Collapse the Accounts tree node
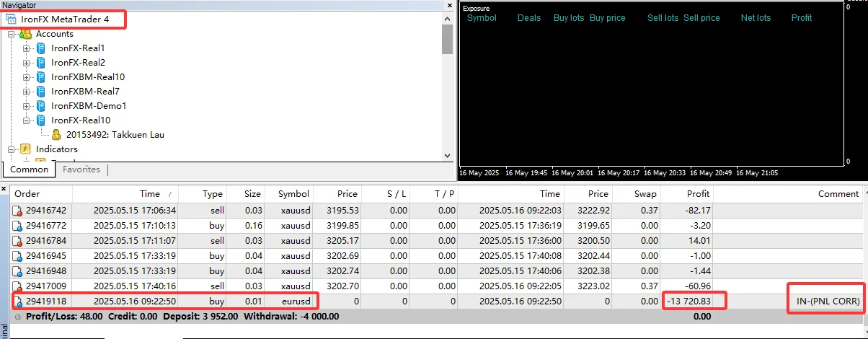The width and height of the screenshot is (868, 339). [x=12, y=34]
